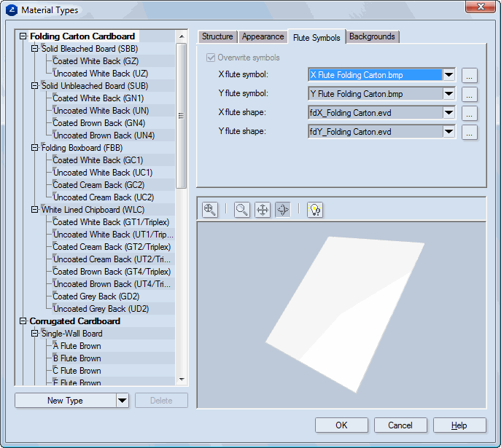Browse for Y flute shape file
501x448 pixels.
(x=470, y=132)
